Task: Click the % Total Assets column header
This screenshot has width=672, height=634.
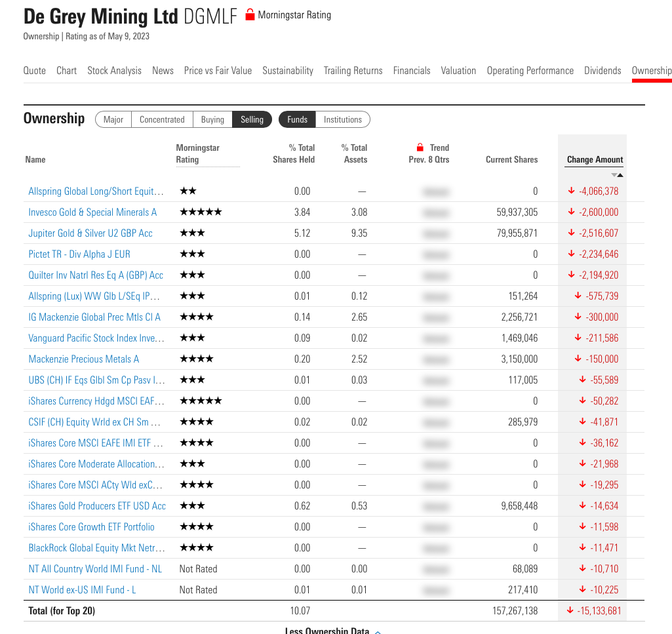Action: 355,153
